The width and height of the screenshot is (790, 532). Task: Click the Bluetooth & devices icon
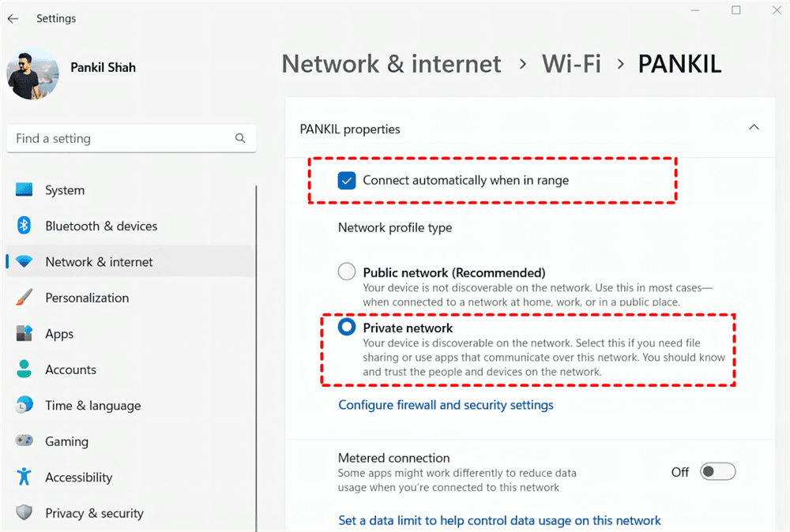pyautogui.click(x=24, y=226)
